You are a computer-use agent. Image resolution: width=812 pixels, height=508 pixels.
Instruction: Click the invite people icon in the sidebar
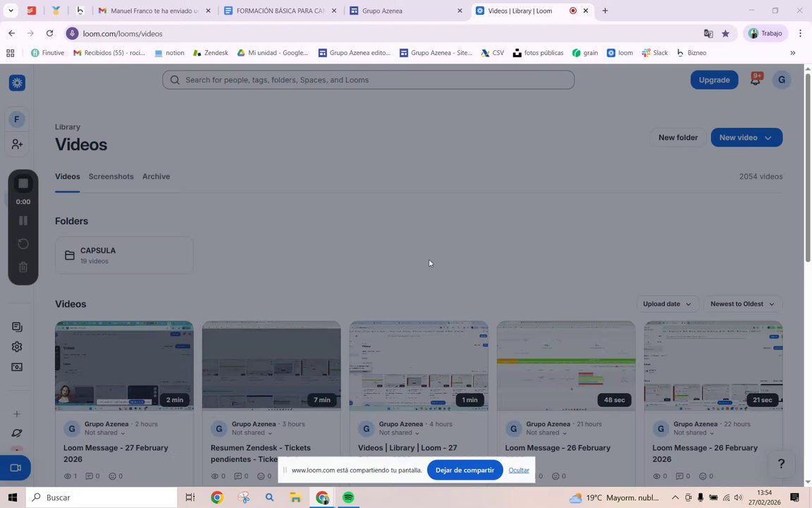(17, 144)
